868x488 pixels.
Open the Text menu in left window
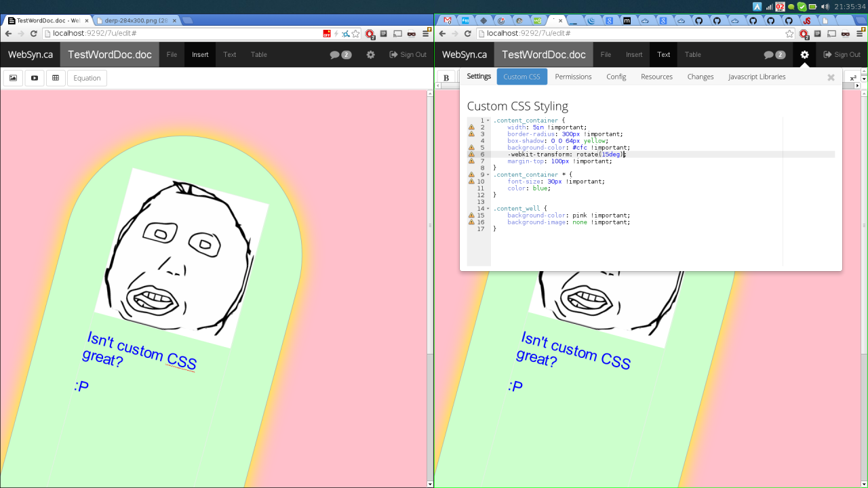[230, 55]
